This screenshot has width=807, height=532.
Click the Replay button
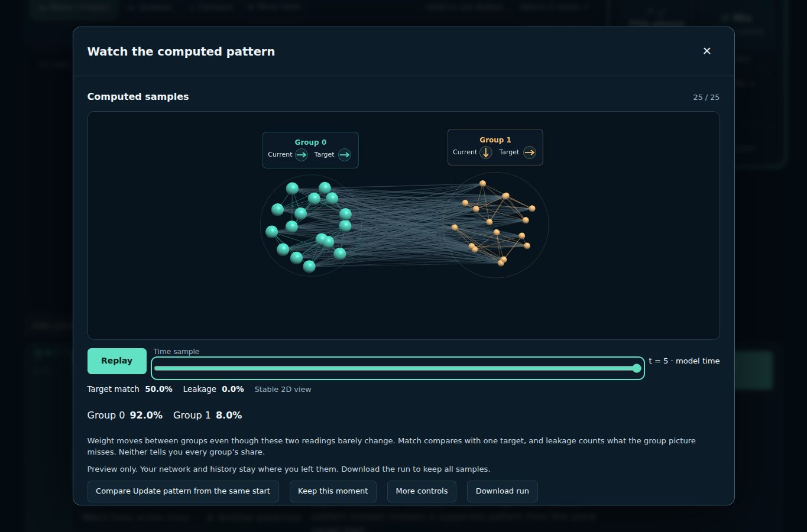[x=117, y=361]
